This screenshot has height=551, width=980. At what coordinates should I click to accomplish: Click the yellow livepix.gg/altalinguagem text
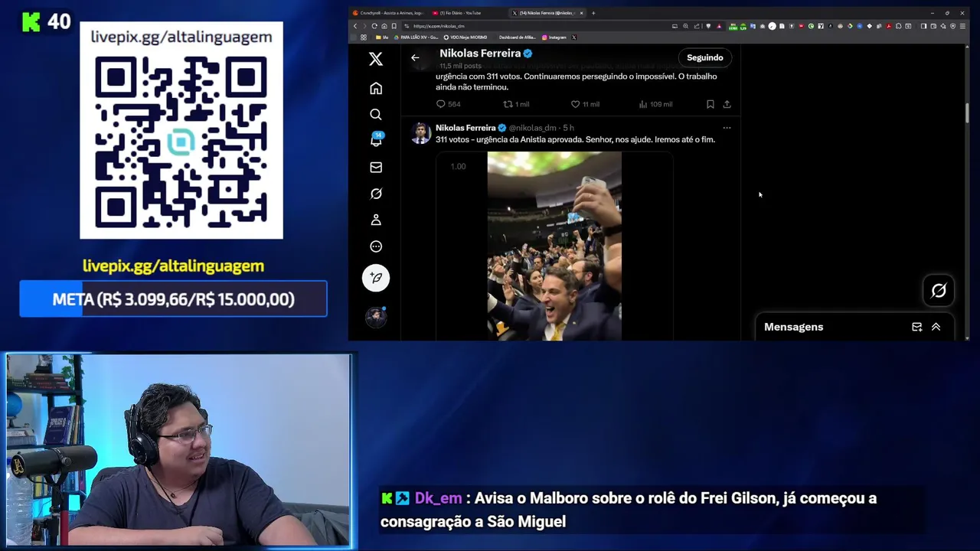pyautogui.click(x=173, y=266)
